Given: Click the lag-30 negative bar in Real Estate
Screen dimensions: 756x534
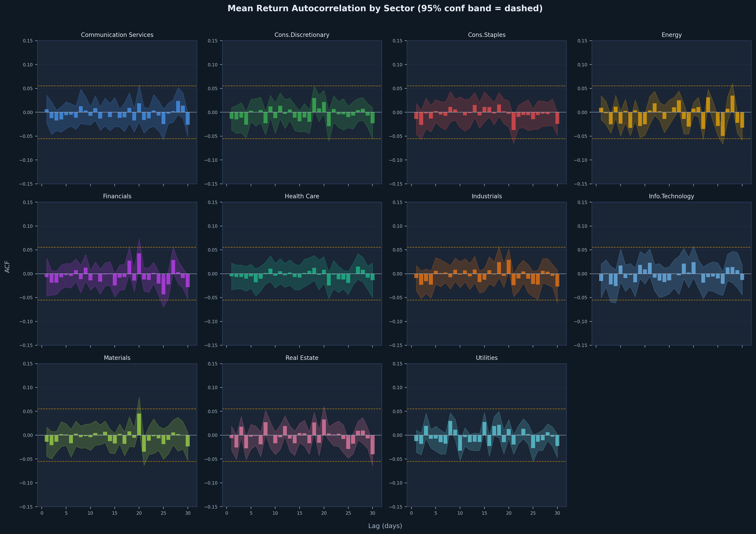Looking at the screenshot, I should (372, 445).
